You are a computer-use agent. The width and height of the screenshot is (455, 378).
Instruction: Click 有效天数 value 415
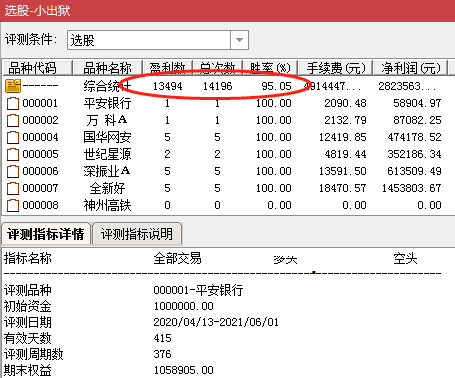162,338
